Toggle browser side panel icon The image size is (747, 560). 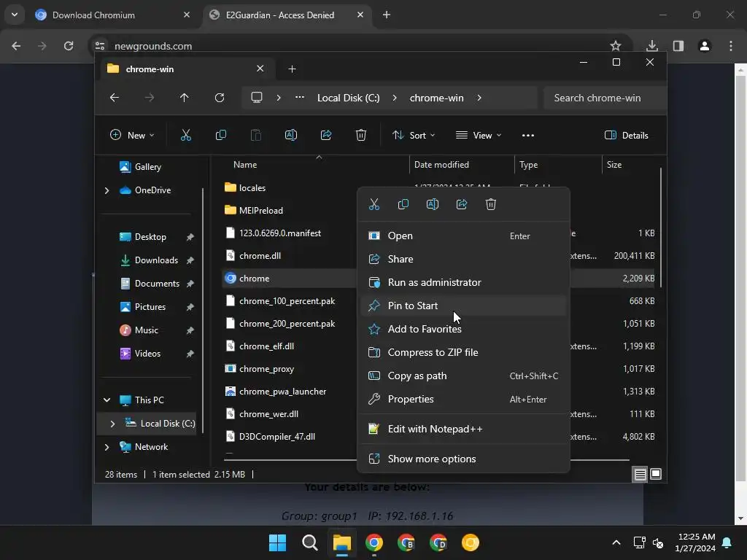tap(678, 46)
